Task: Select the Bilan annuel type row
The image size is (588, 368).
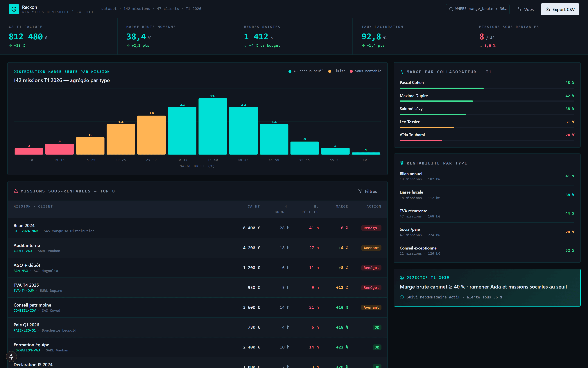Action: [487, 176]
